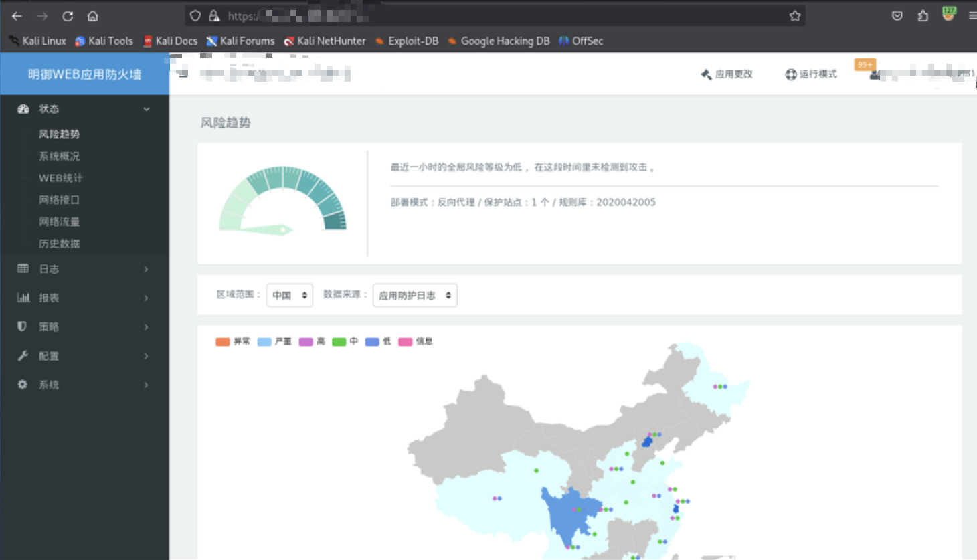Select 风险趋势 in sidebar
977x560 pixels.
pos(59,134)
